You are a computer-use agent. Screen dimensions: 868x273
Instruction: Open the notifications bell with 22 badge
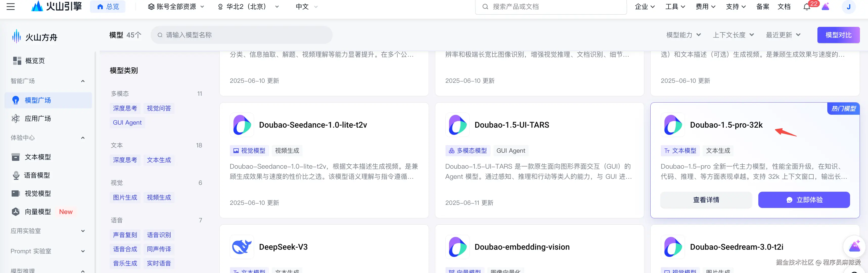(x=807, y=6)
